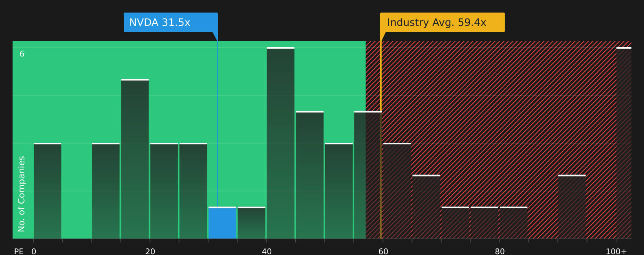Click the PE axis title
This screenshot has width=644, height=255.
pos(19,251)
